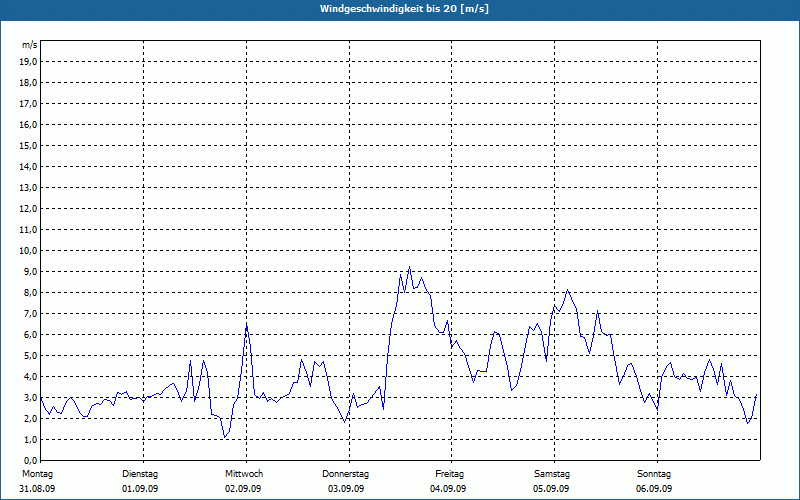Click the date 03.09.09

click(346, 489)
